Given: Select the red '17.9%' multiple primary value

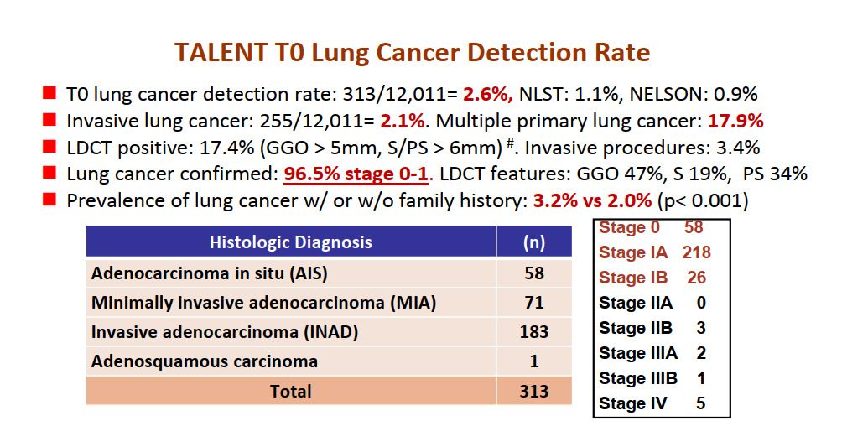Looking at the screenshot, I should [x=735, y=121].
